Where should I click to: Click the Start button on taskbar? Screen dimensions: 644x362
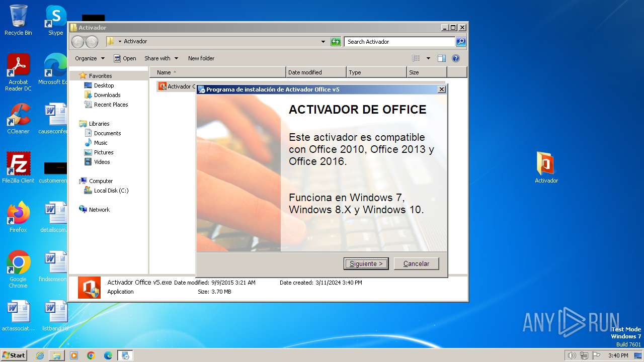[x=14, y=355]
